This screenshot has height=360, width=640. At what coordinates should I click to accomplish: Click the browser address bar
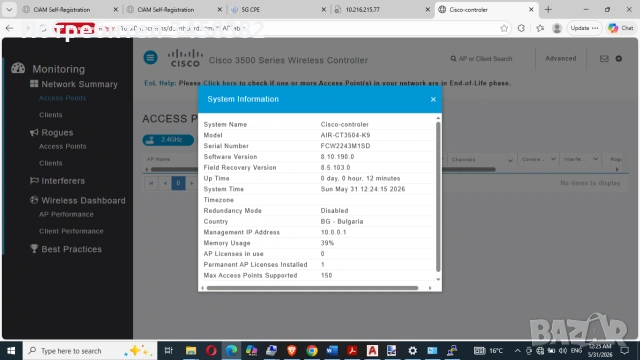click(x=278, y=28)
